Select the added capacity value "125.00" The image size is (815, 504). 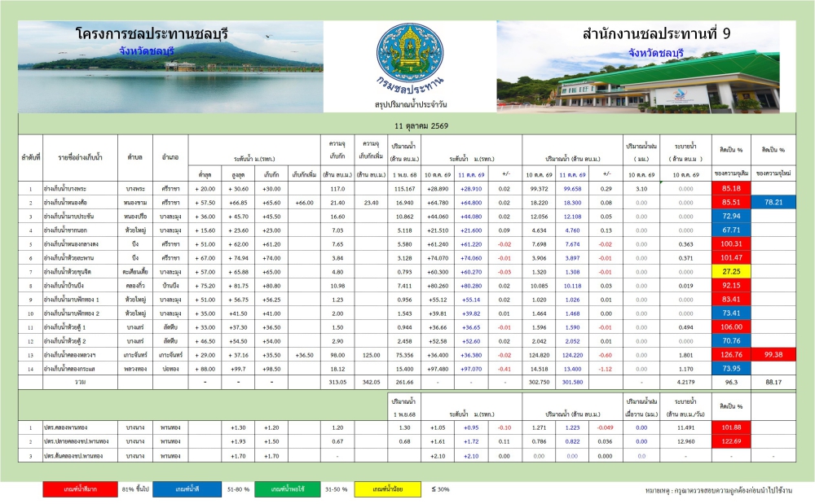pos(371,355)
